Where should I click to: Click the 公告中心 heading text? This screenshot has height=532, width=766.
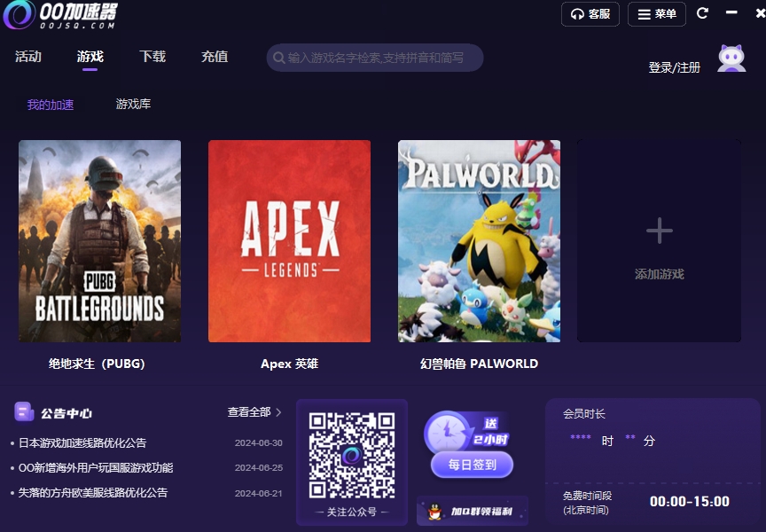(66, 413)
